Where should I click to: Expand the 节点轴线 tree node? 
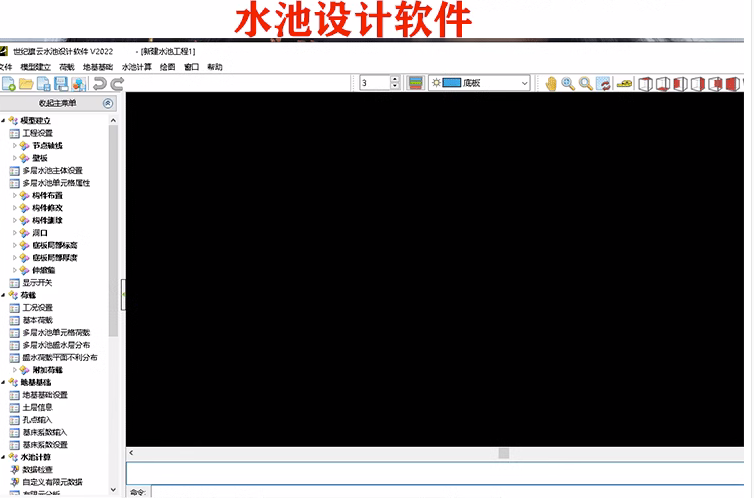click(x=15, y=145)
